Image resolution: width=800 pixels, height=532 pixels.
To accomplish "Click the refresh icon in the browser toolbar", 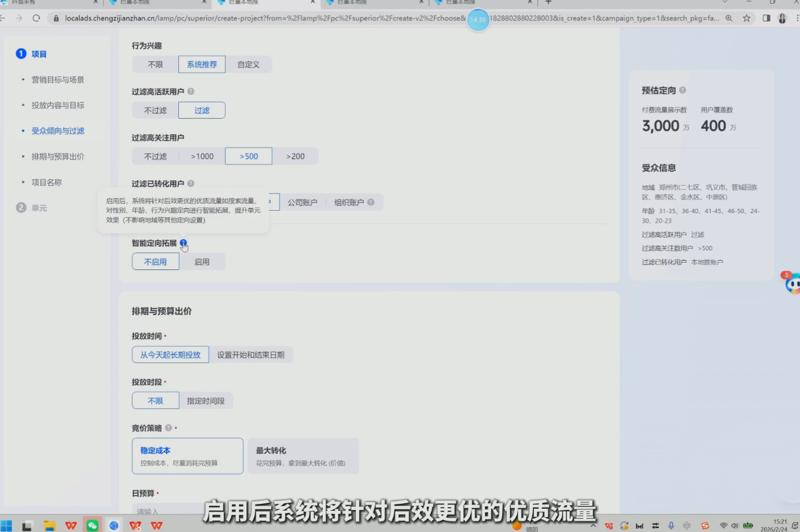I will 36,19.
